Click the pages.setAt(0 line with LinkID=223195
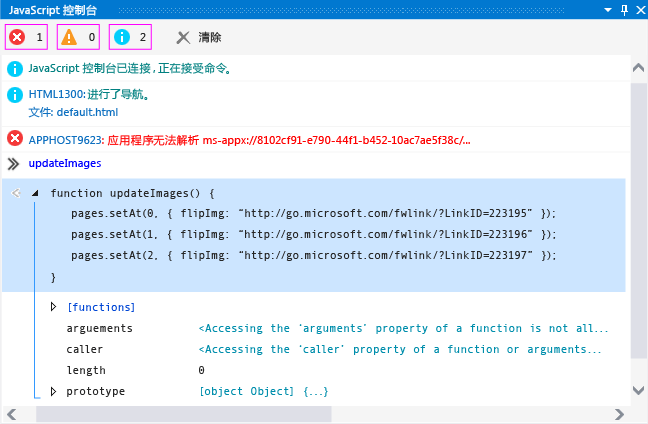648x424 pixels. (x=313, y=213)
